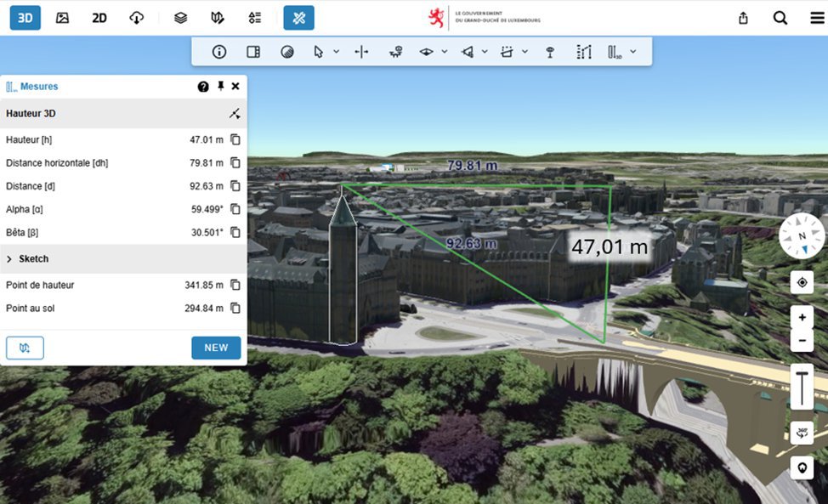Click the search magnifier icon
Image resolution: width=828 pixels, height=504 pixels.
pyautogui.click(x=780, y=17)
